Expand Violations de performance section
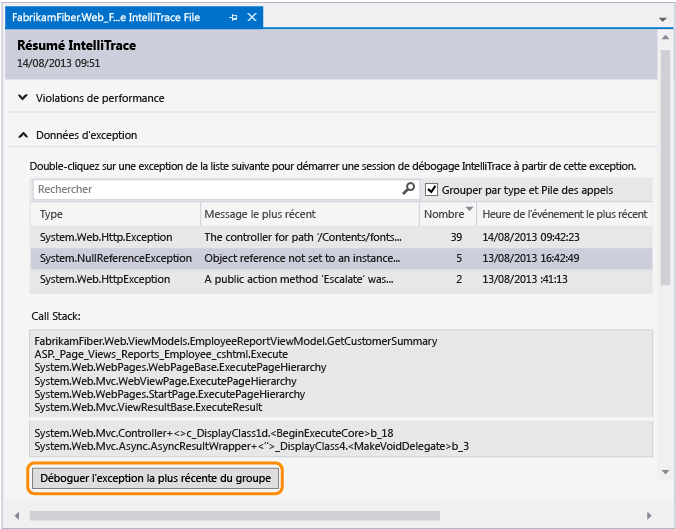 point(23,98)
